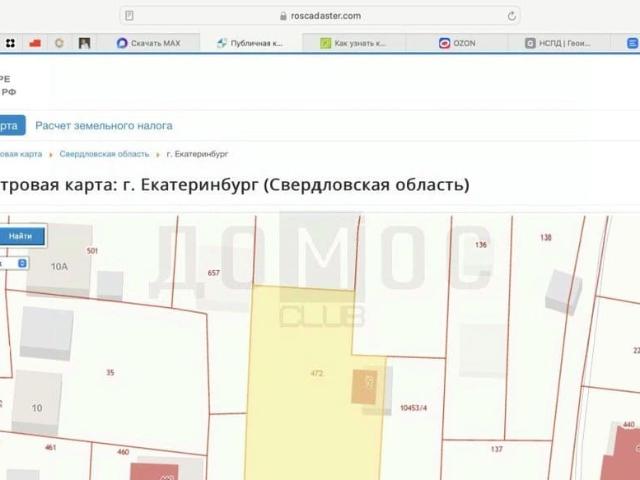Open the pinned gear icon tab
The image size is (640, 480).
[x=59, y=43]
